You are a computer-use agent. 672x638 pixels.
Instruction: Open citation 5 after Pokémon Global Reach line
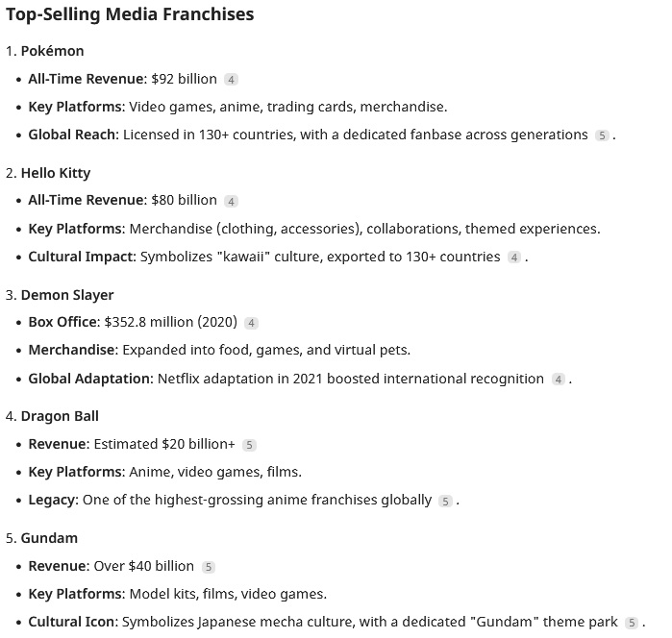coord(602,135)
